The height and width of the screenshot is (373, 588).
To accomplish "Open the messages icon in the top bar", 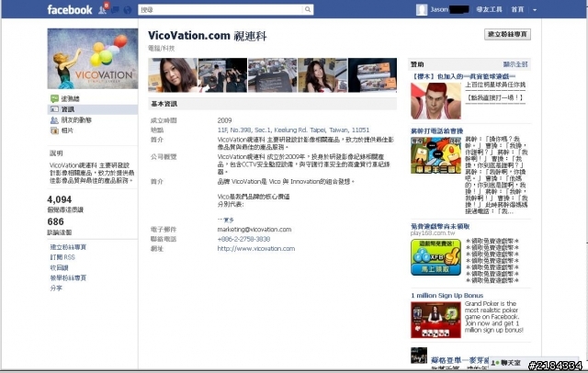I will [115, 10].
